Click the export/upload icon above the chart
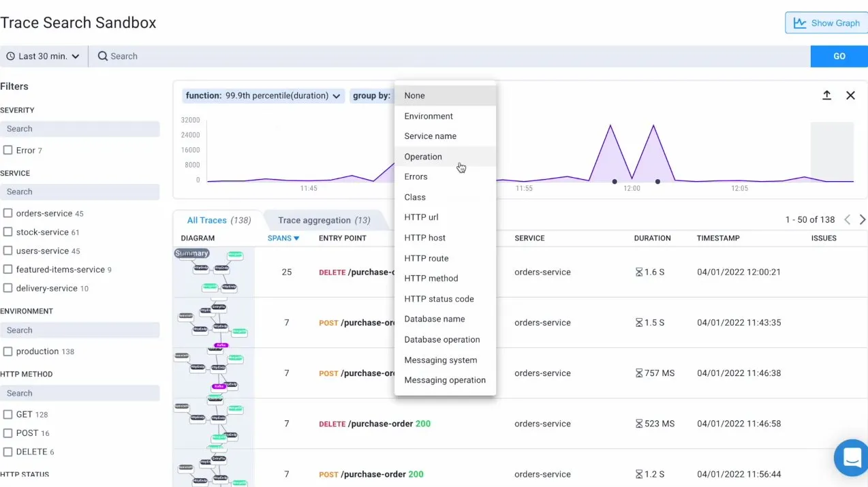 coord(826,95)
